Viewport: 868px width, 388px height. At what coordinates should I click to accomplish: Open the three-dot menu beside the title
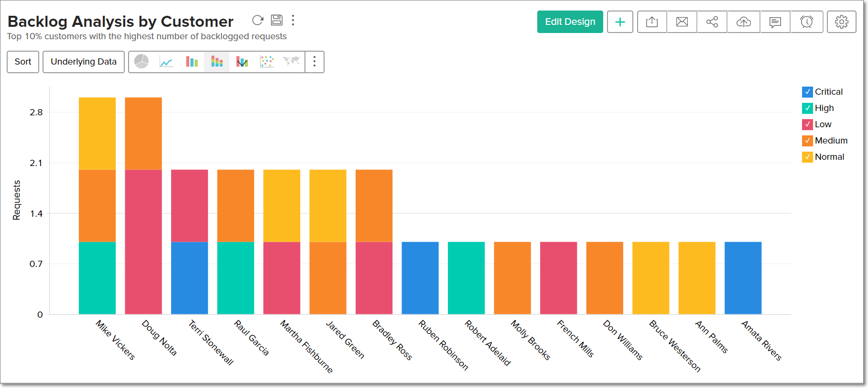293,20
